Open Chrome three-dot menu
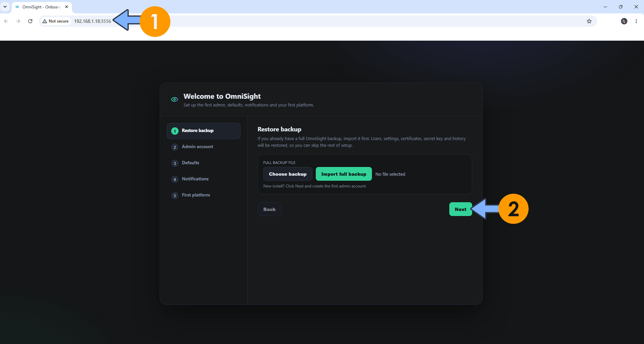644x344 pixels. pyautogui.click(x=636, y=21)
